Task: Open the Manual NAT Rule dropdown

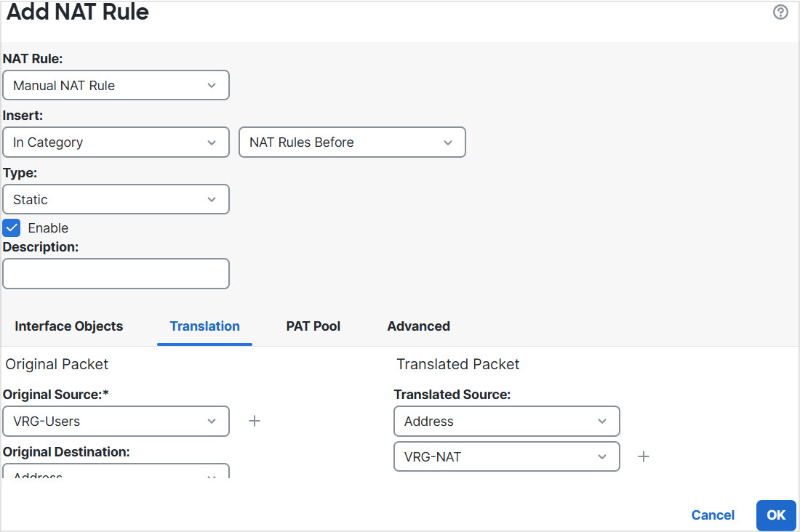Action: click(x=116, y=85)
